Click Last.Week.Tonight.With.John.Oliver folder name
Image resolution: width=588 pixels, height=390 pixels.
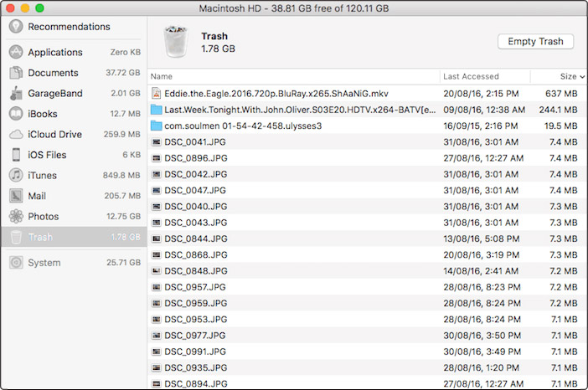[x=300, y=110]
